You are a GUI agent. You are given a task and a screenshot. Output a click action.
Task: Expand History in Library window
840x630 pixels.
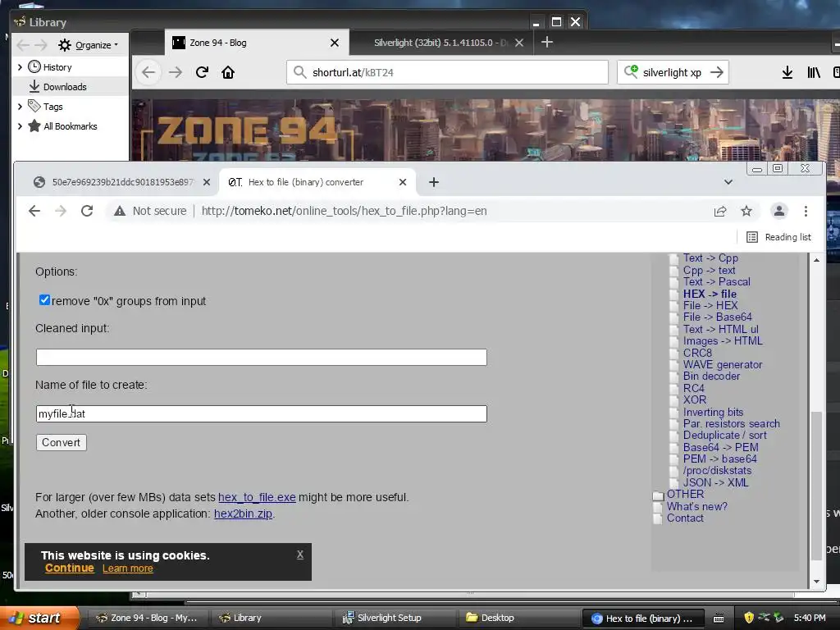(20, 67)
